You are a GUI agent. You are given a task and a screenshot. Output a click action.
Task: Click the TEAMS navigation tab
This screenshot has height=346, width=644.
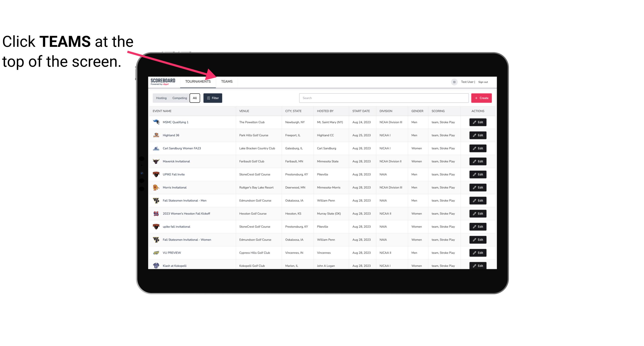pos(226,81)
